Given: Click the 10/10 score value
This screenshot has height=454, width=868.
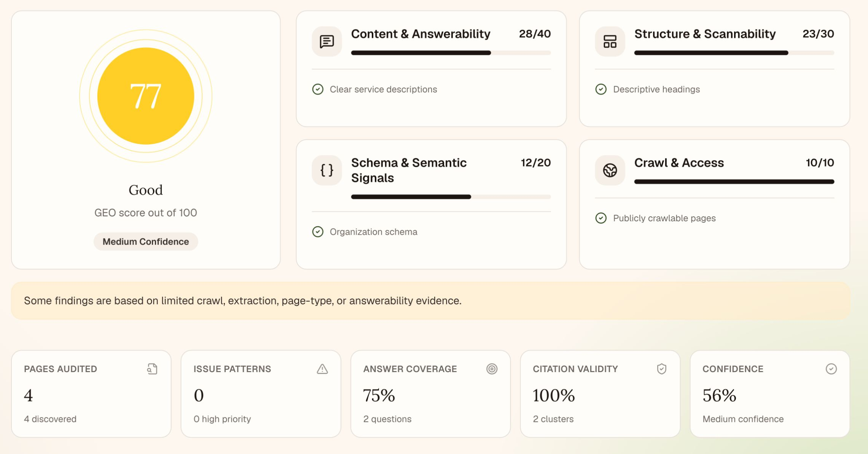Looking at the screenshot, I should click(820, 163).
